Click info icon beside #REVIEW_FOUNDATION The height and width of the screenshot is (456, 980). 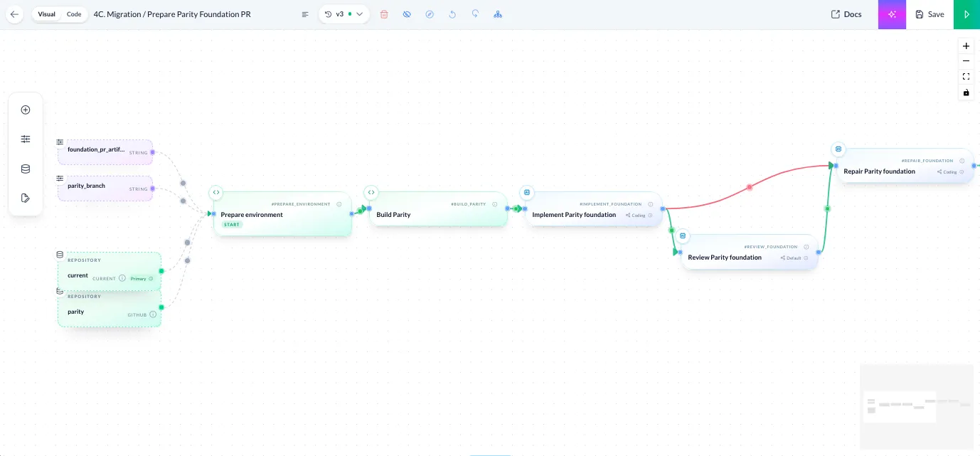pyautogui.click(x=806, y=247)
